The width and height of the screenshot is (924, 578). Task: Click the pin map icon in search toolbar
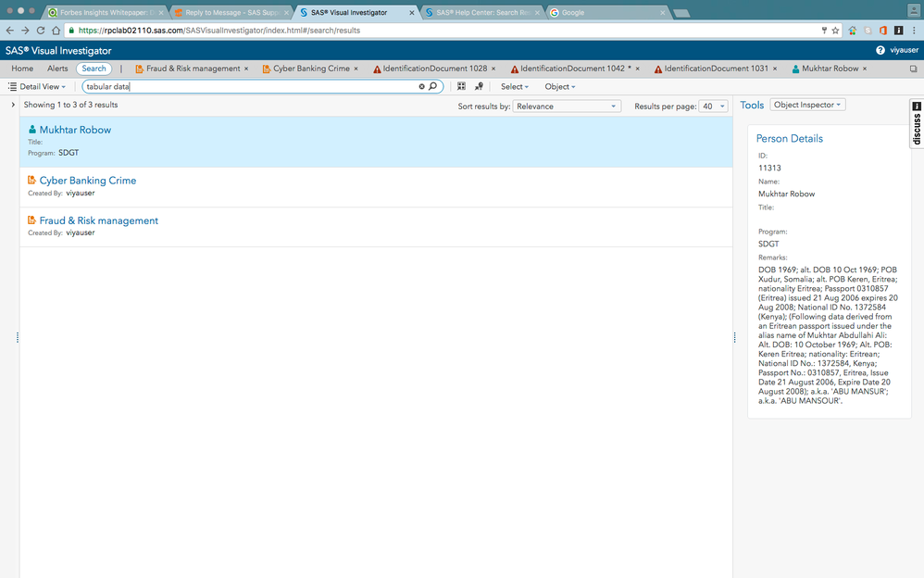(x=479, y=86)
